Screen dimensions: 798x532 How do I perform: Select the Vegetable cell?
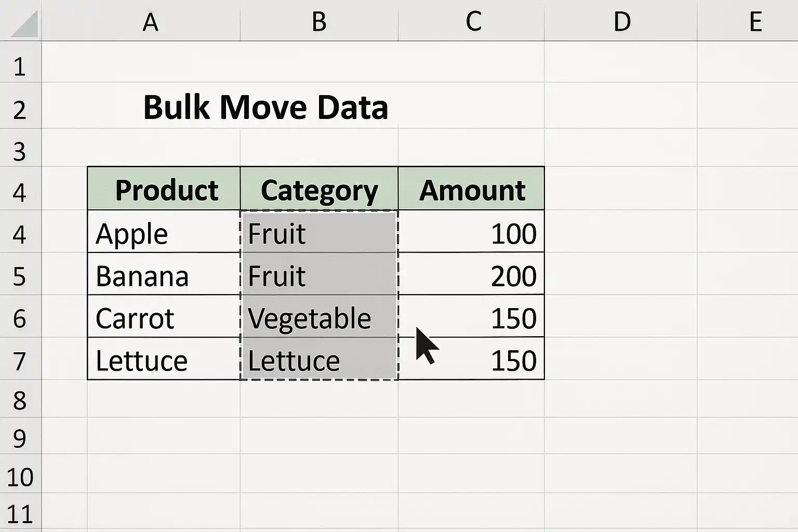click(319, 316)
